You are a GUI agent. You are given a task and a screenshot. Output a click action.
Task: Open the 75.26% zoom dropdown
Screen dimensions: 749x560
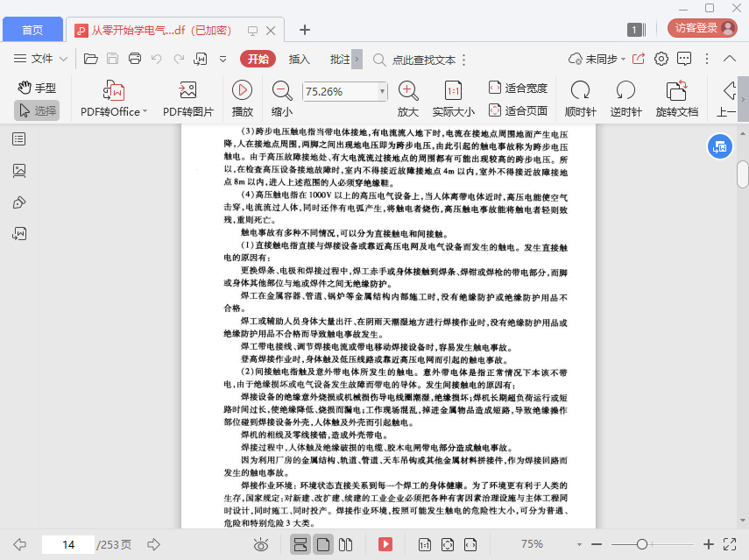[x=382, y=91]
